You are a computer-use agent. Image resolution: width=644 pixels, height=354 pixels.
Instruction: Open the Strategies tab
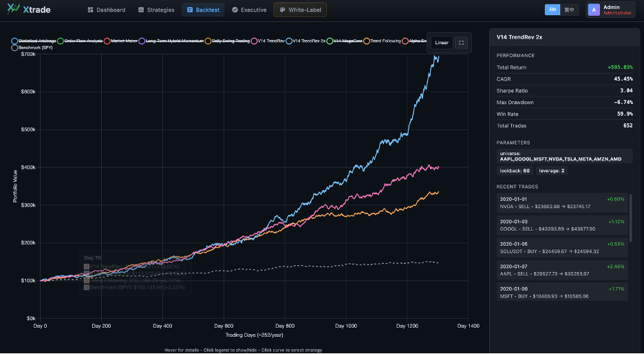click(x=156, y=10)
